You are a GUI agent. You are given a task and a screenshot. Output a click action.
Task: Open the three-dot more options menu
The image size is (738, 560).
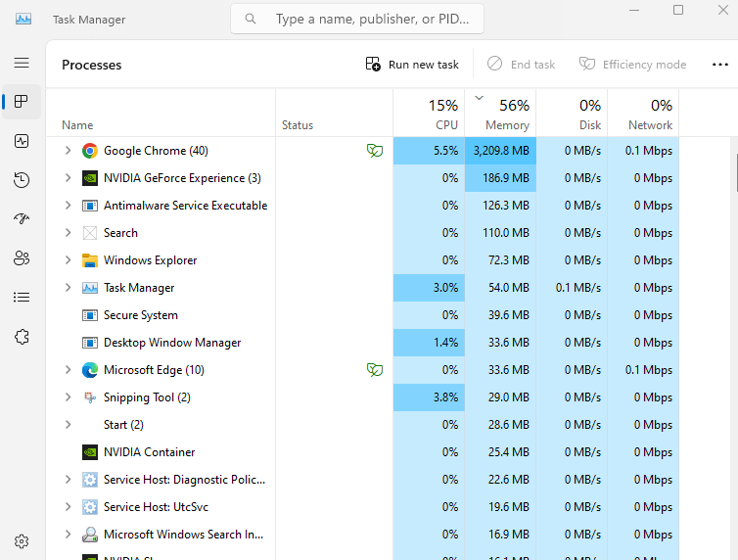(720, 65)
